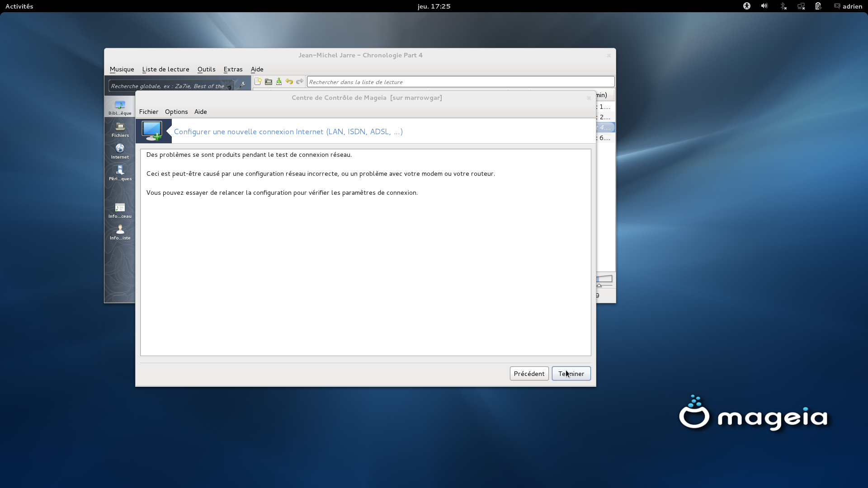This screenshot has height=488, width=868.
Task: Open Musique menu in the music player
Action: [122, 69]
